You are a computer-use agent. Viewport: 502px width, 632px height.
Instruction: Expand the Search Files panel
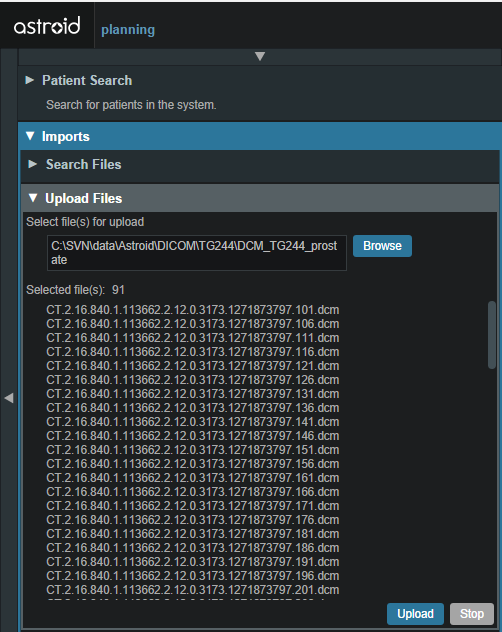click(33, 164)
